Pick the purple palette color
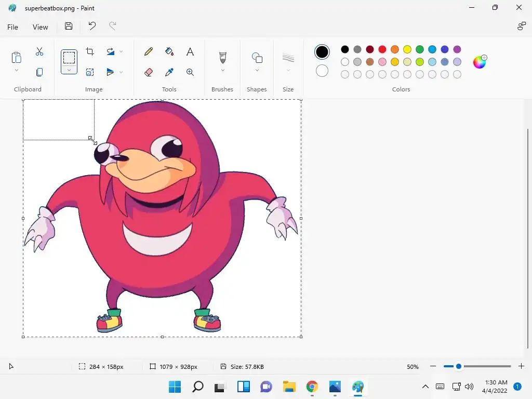532x399 pixels. click(457, 49)
